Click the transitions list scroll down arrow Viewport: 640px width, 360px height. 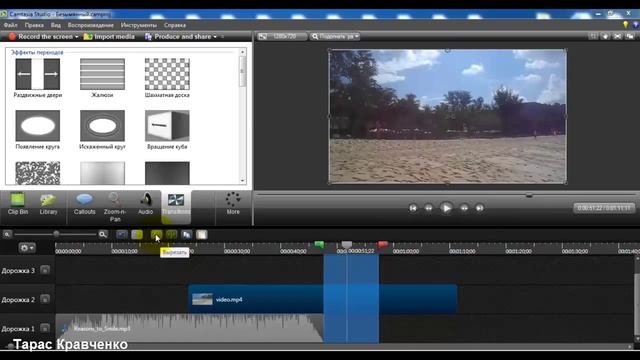242,180
